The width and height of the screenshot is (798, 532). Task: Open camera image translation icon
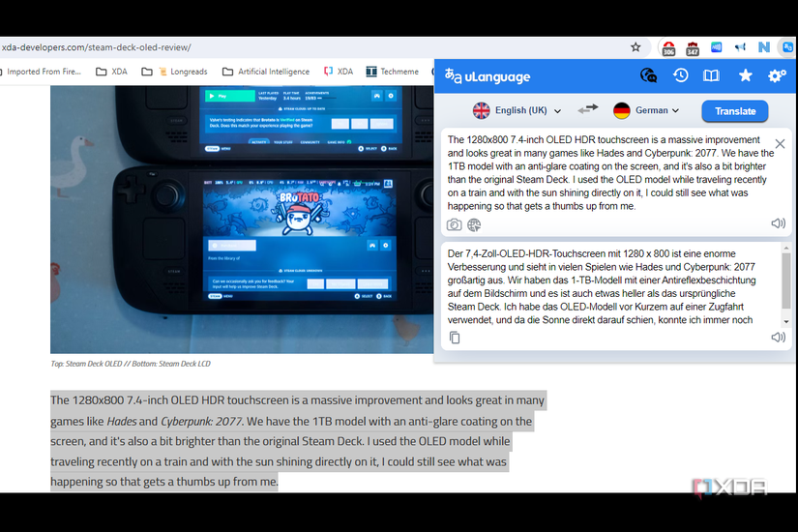point(454,224)
